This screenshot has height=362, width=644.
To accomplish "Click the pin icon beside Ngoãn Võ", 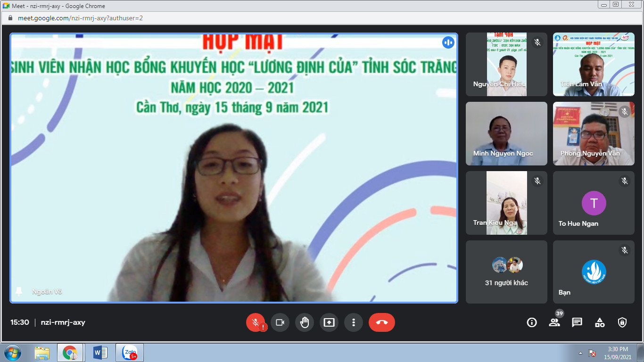I will click(19, 291).
